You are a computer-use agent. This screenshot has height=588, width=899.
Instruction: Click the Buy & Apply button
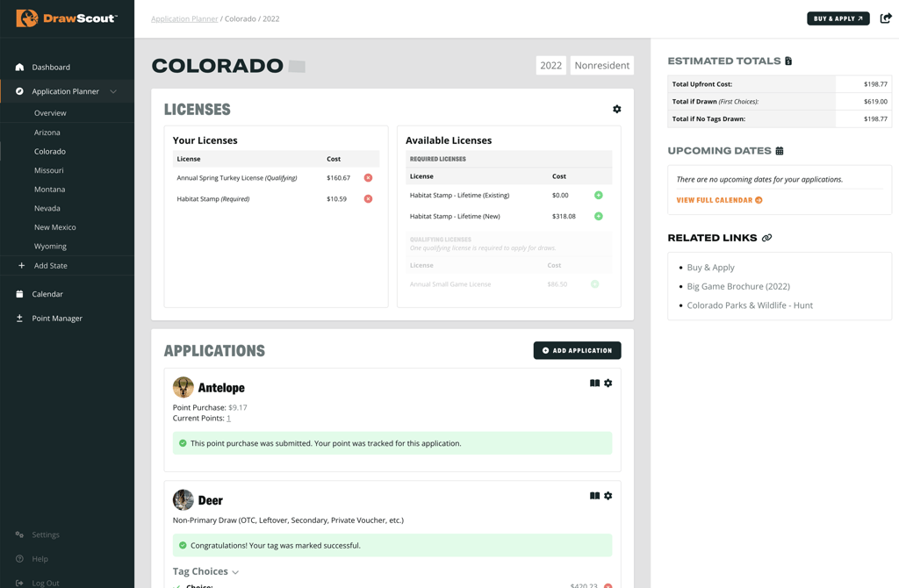tap(838, 18)
